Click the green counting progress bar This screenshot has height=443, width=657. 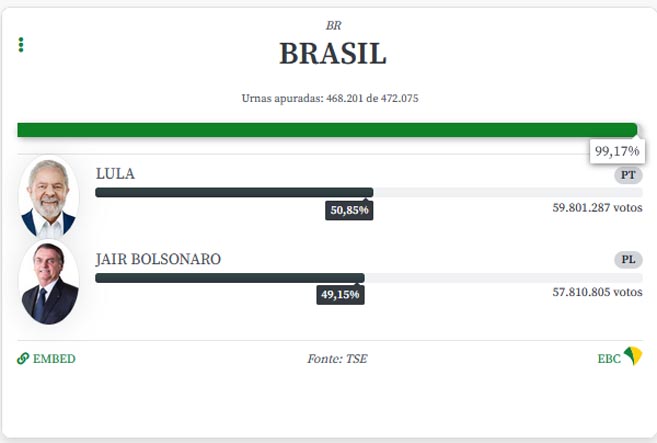tap(327, 130)
